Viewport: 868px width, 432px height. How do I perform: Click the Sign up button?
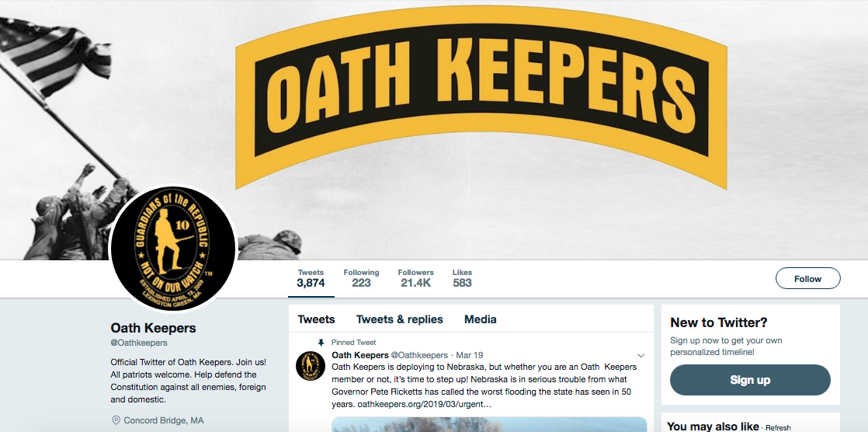click(750, 380)
